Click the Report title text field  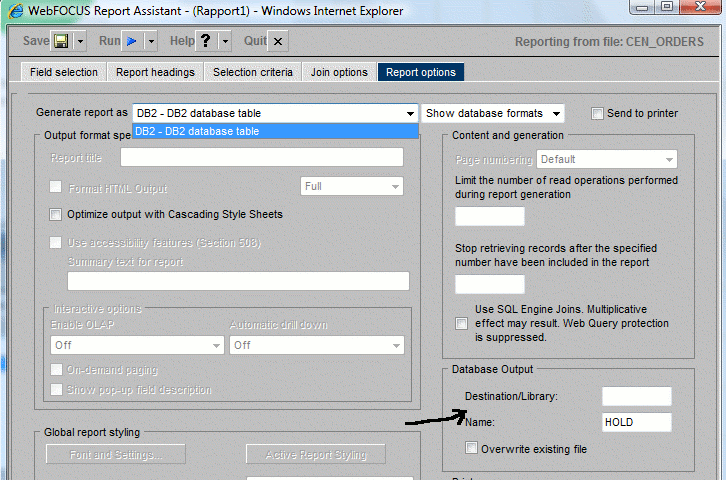262,157
